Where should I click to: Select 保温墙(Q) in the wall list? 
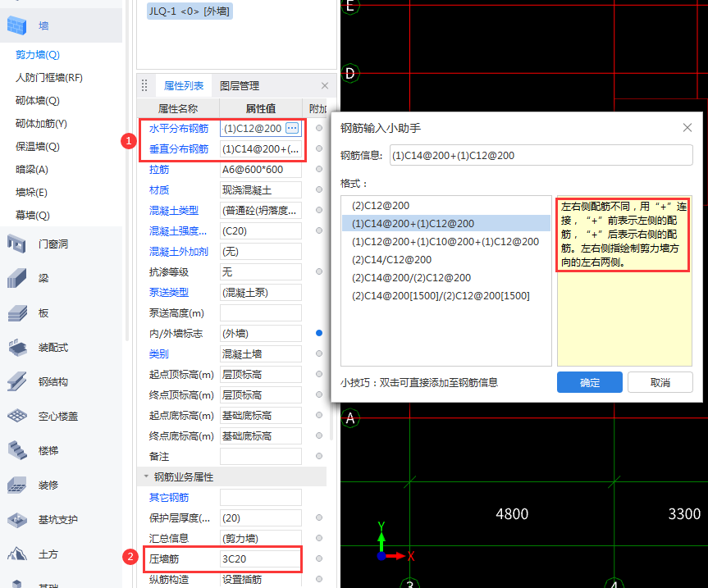pos(38,146)
